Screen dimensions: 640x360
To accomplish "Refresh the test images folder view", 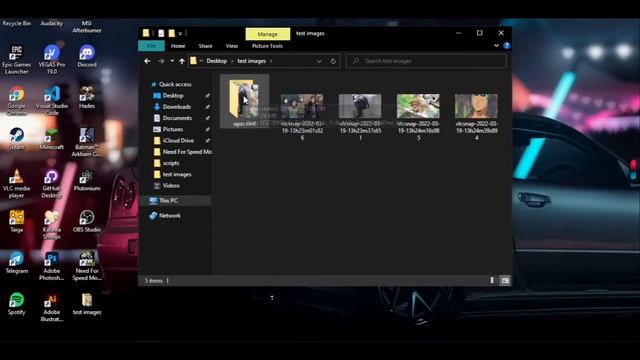I will 333,61.
